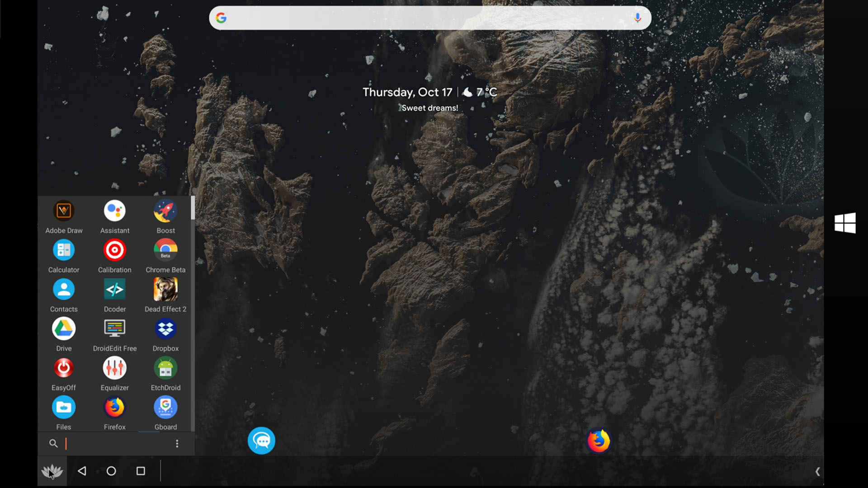
Task: Tap the home navigation circle button
Action: click(111, 471)
